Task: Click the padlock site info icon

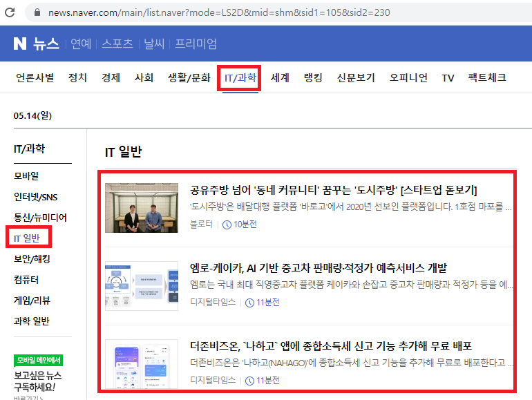Action: pyautogui.click(x=37, y=12)
